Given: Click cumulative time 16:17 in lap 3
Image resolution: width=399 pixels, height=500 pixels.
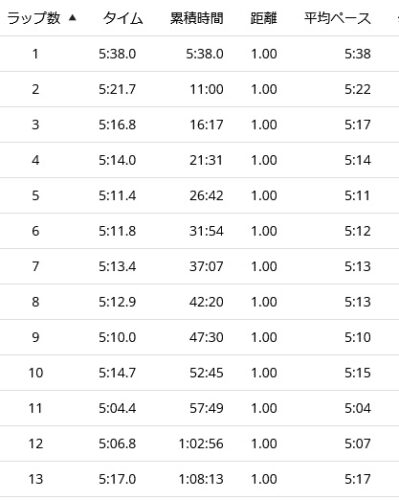Looking at the screenshot, I should tap(206, 125).
